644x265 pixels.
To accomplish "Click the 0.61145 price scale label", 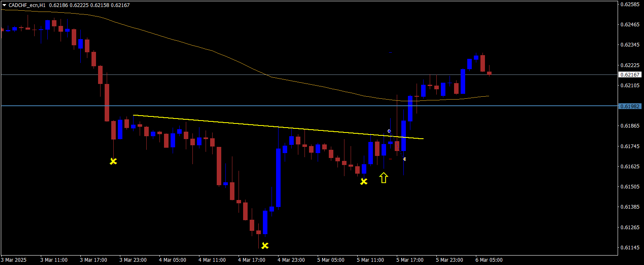I will pos(629,248).
